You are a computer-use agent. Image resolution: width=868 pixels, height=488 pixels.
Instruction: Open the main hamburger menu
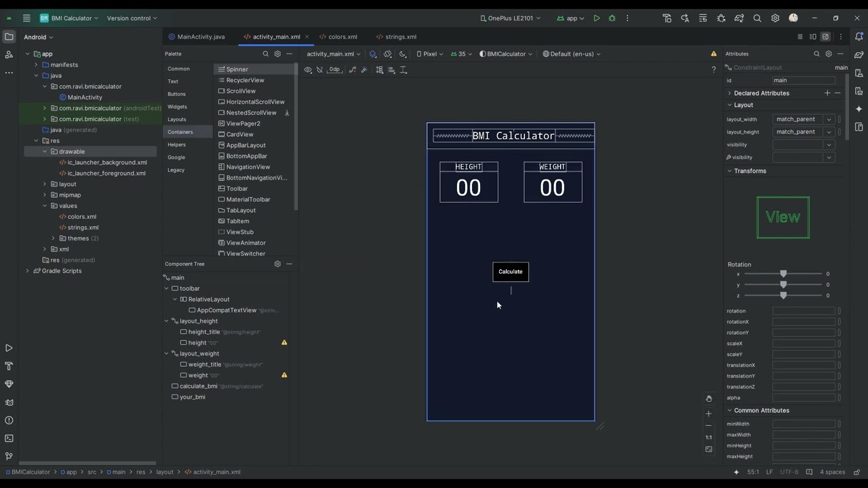[x=26, y=18]
